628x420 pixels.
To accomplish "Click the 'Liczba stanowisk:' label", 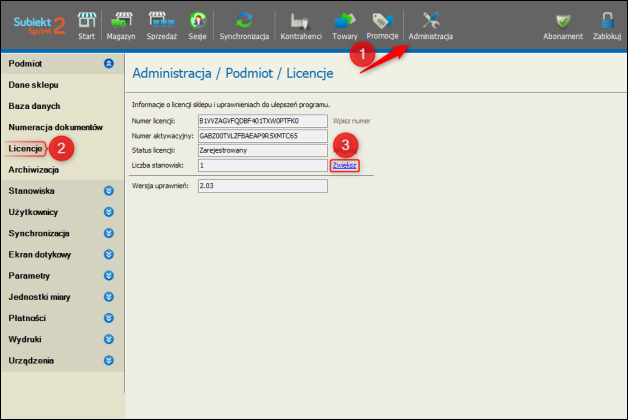I will [158, 165].
